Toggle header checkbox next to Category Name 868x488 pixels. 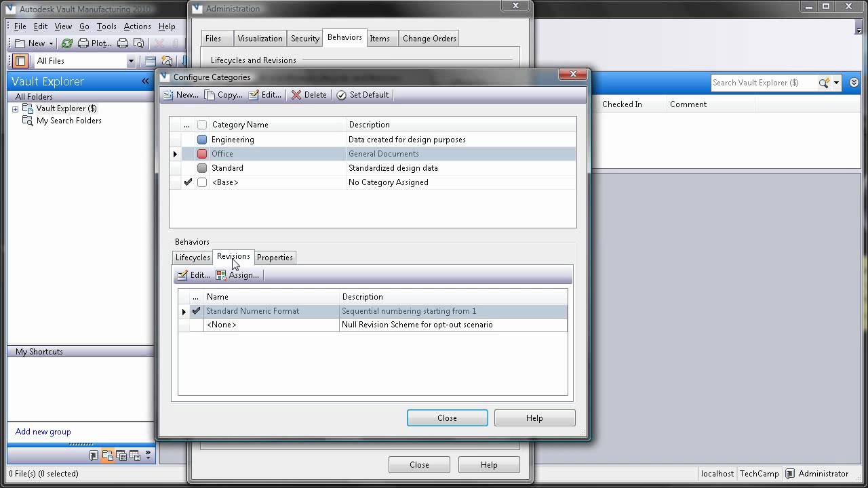pos(202,125)
